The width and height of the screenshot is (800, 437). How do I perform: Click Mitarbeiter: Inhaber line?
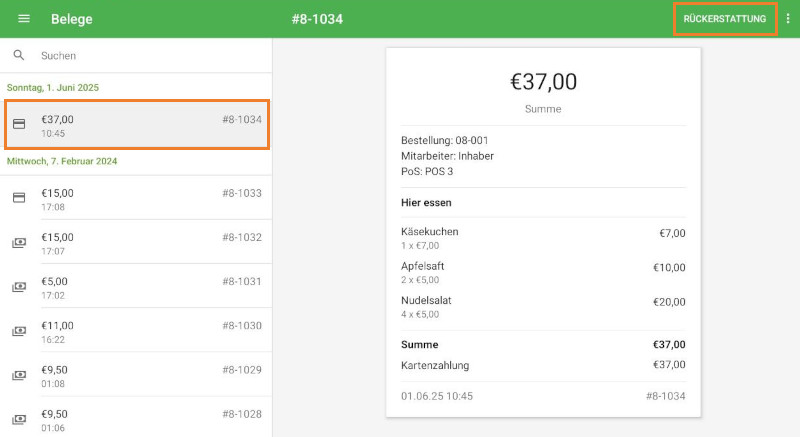pos(447,156)
